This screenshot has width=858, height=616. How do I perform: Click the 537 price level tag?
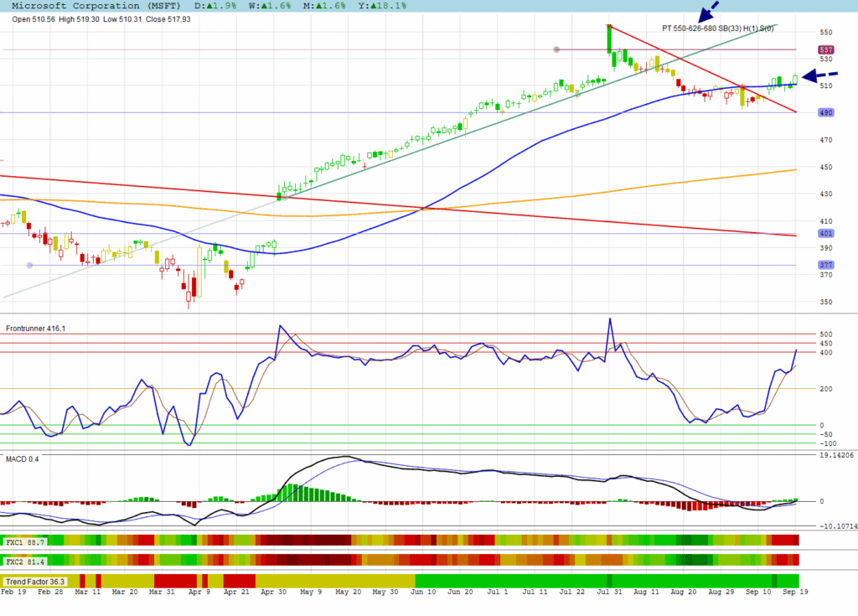825,49
